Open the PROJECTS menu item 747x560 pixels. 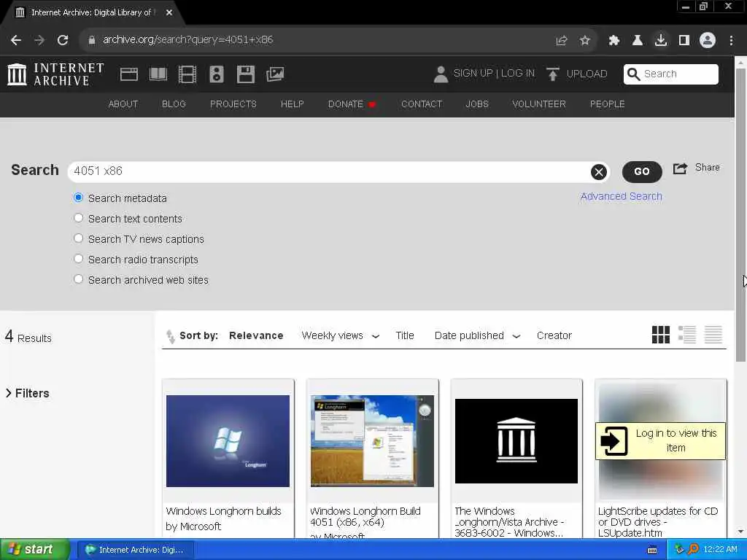(233, 104)
